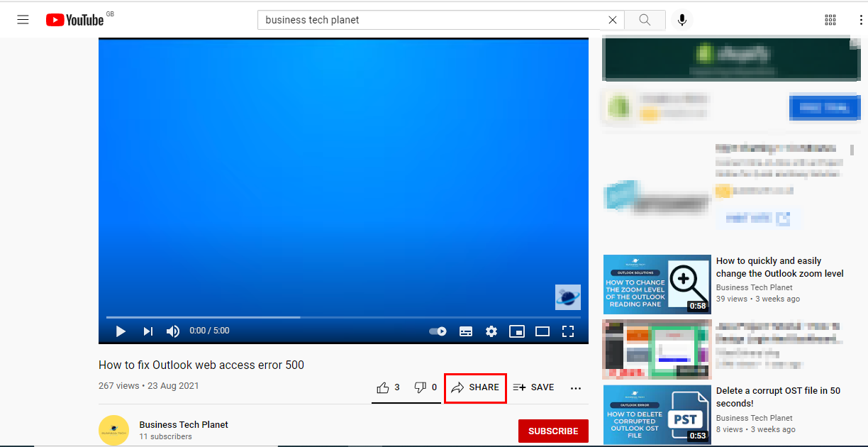Start voice search with microphone icon
Viewport: 868px width, 447px height.
click(x=682, y=20)
